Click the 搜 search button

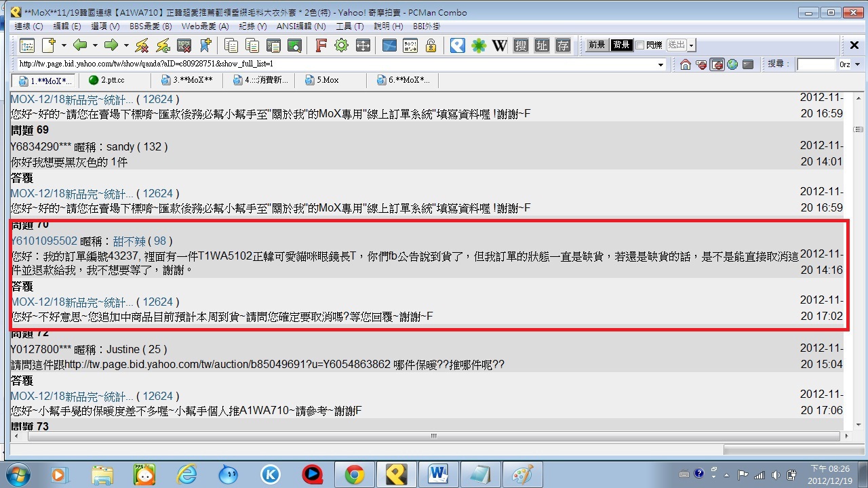tap(521, 45)
